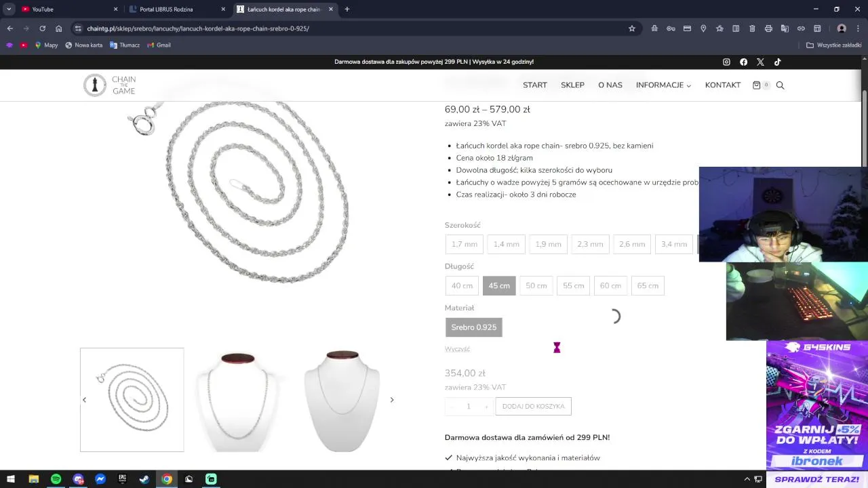
Task: Open the Chrome tab search dropdown
Action: (x=9, y=9)
